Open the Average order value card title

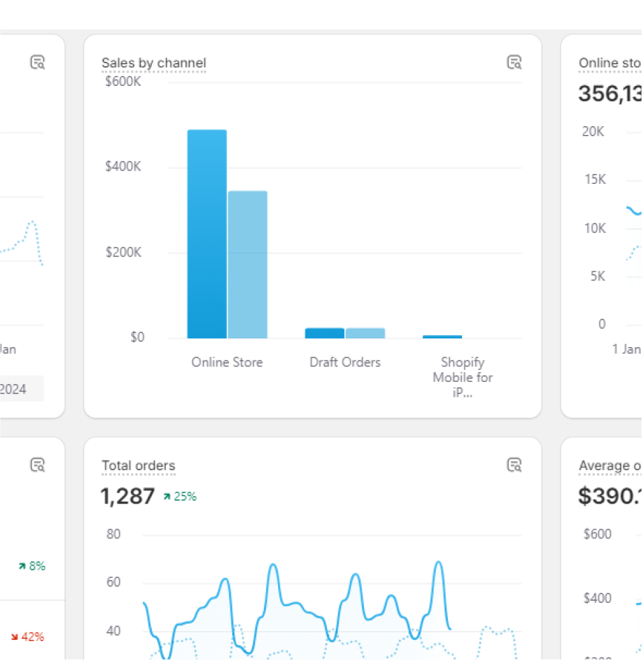point(610,465)
